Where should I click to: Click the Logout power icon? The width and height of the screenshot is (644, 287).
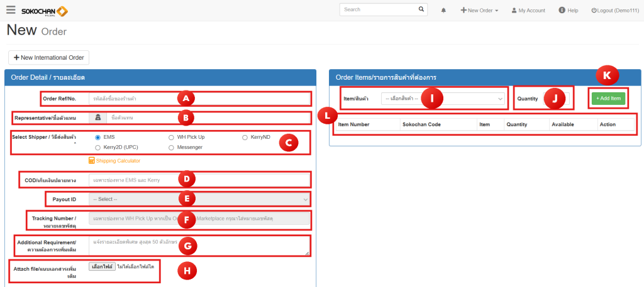pos(594,11)
